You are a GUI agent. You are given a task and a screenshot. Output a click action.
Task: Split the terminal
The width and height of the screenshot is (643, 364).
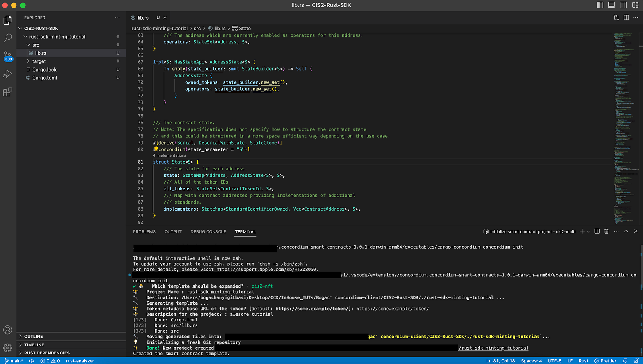pyautogui.click(x=597, y=231)
